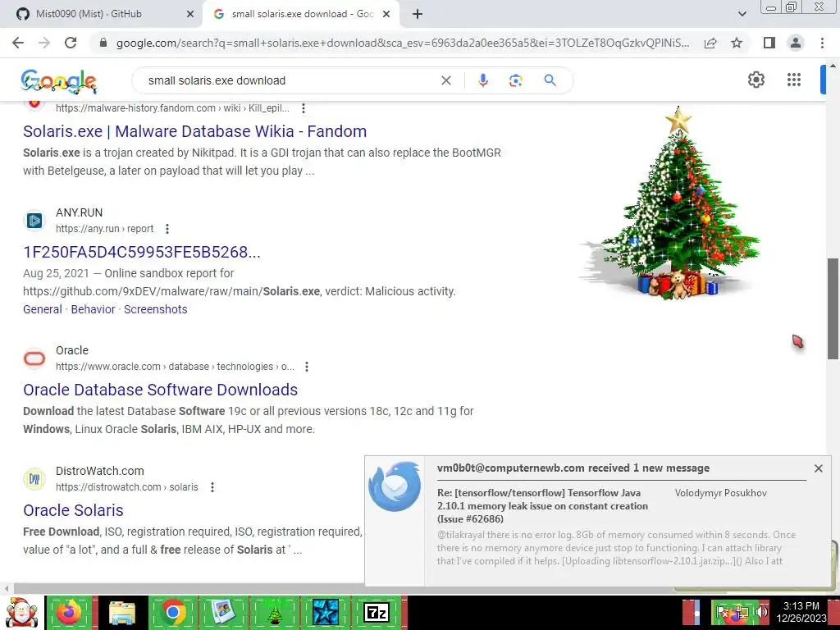Open File Explorer from the taskbar

122,612
